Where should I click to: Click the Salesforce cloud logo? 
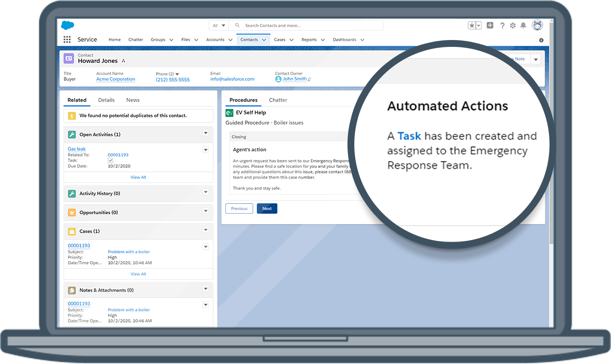68,25
